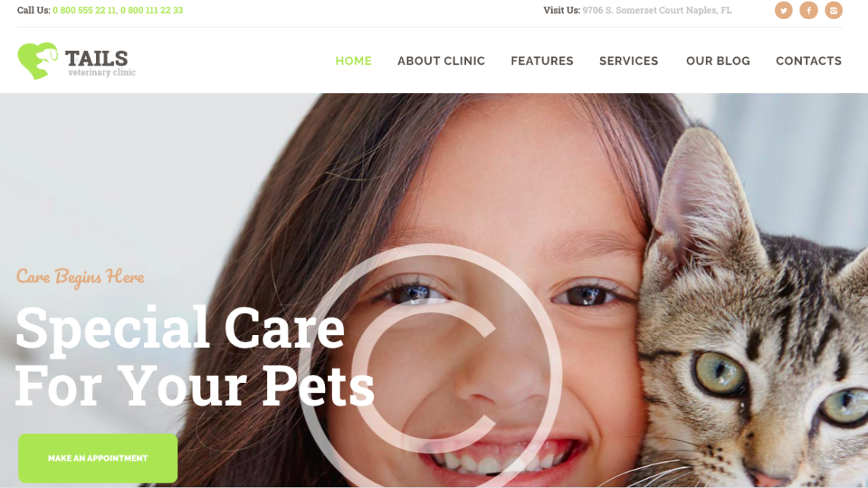The image size is (868, 488).
Task: Open the FEATURES menu item
Action: coord(542,61)
